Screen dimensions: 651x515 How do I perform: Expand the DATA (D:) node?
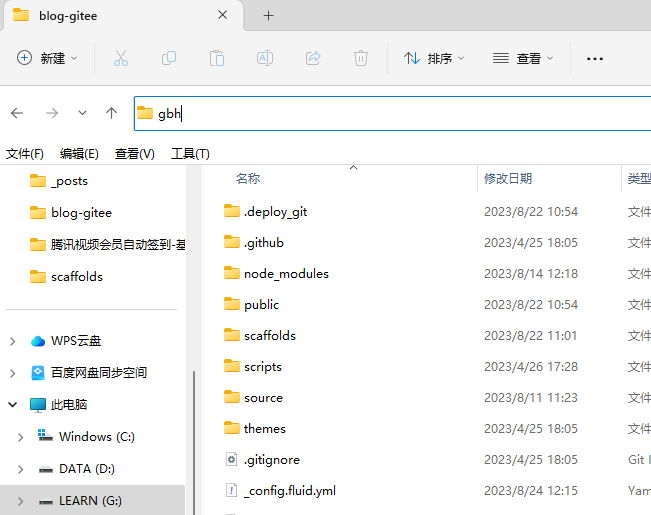[x=20, y=469]
